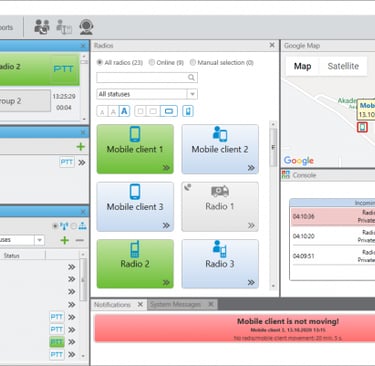Toggle the mobile device icon filter in Radios
The height and width of the screenshot is (366, 375).
tap(188, 111)
